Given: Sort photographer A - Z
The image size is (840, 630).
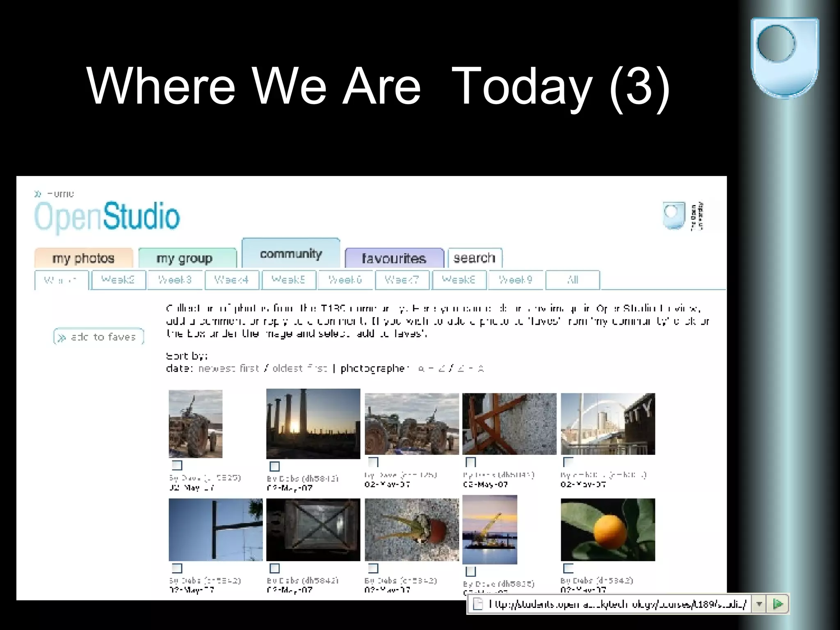Looking at the screenshot, I should point(431,368).
